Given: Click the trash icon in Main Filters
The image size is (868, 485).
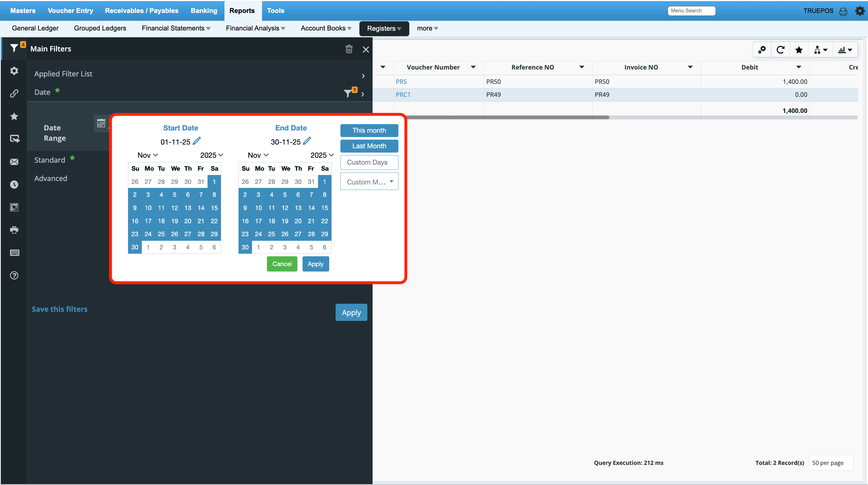Looking at the screenshot, I should (349, 49).
